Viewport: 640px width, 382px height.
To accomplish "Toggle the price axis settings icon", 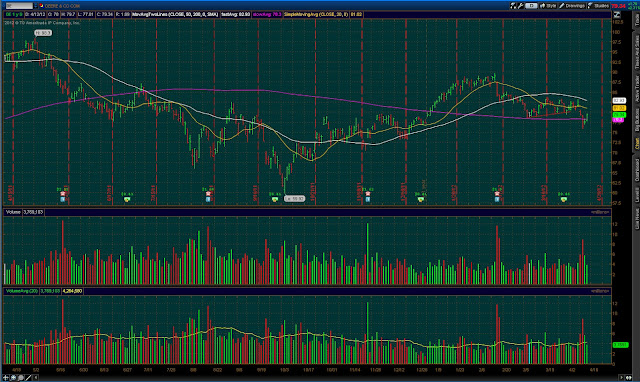I will (617, 15).
